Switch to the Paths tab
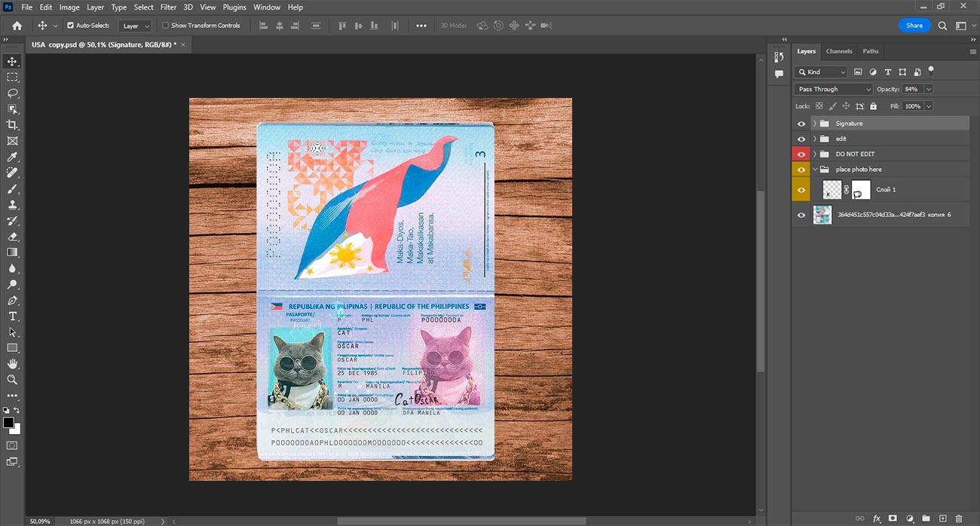 pyautogui.click(x=871, y=51)
